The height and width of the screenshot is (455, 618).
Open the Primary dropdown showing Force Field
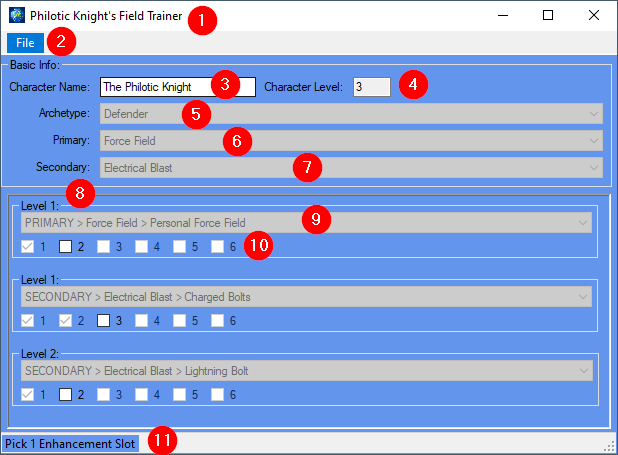pos(351,141)
